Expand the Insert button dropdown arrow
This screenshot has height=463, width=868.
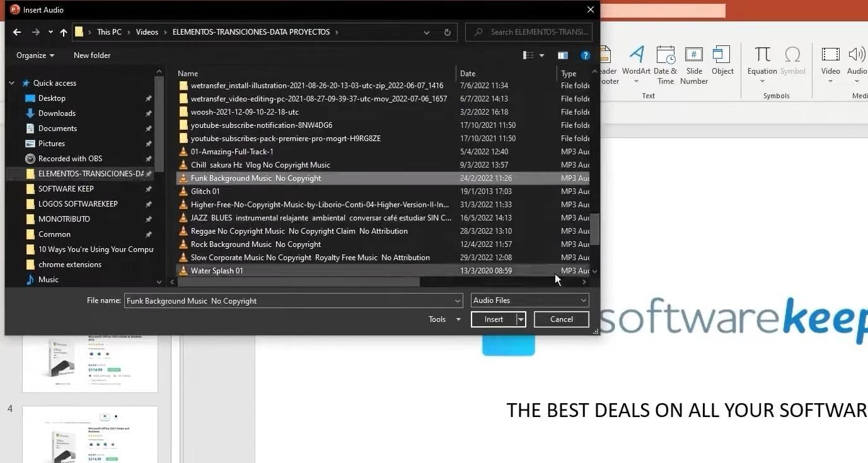click(x=521, y=319)
